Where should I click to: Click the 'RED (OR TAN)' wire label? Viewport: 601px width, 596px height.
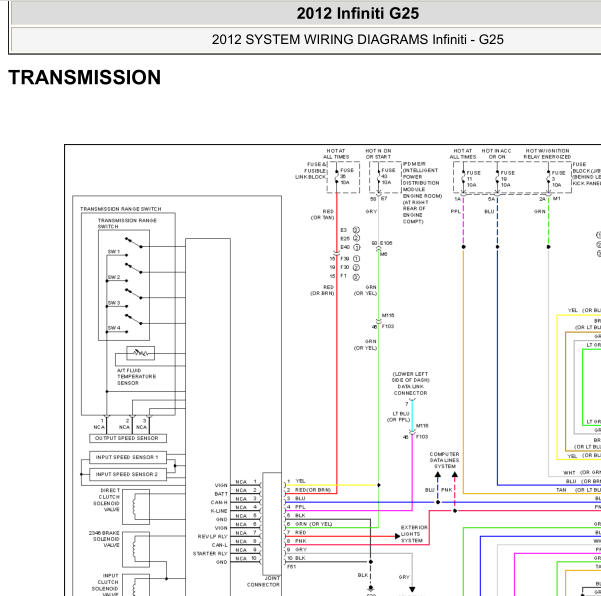[x=323, y=214]
